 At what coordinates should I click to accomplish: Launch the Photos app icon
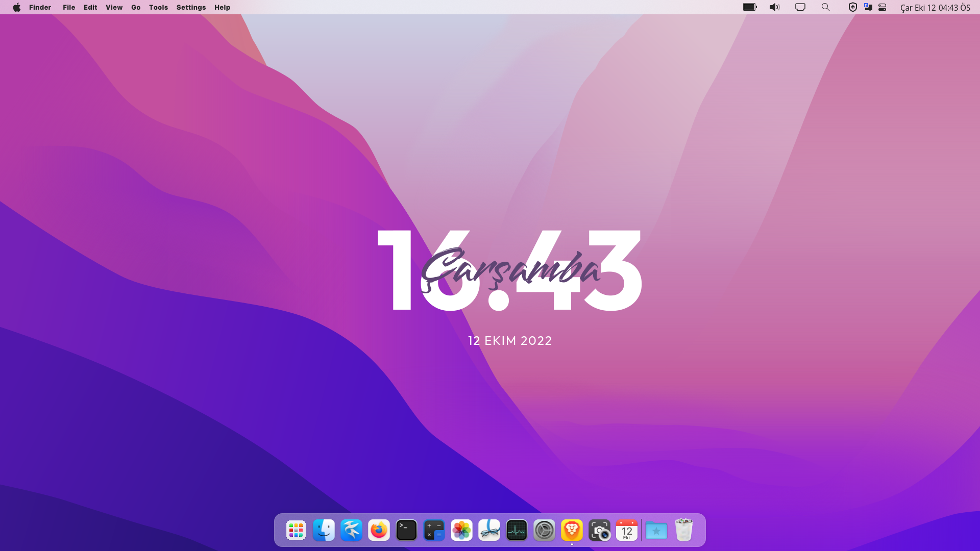coord(461,530)
